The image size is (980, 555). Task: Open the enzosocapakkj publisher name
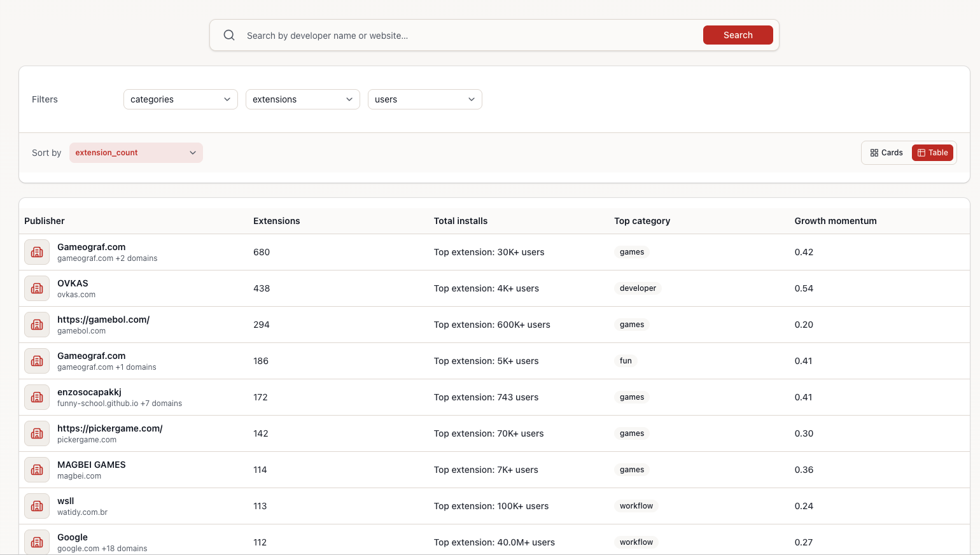pyautogui.click(x=89, y=392)
